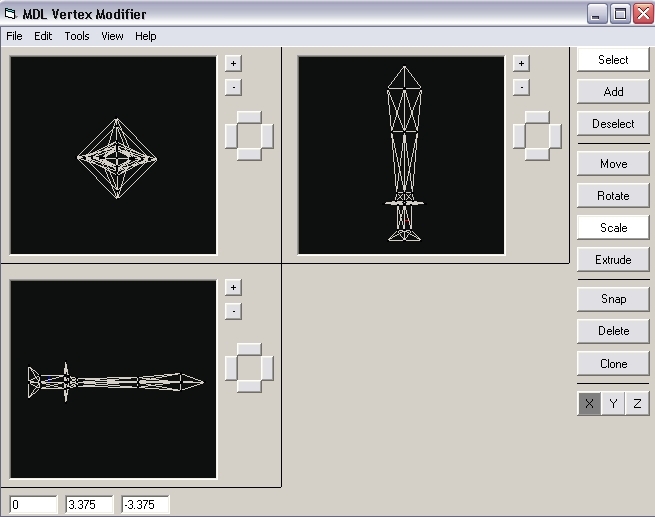Click the horizontal sword wireframe in bottom-left viewport

click(115, 382)
